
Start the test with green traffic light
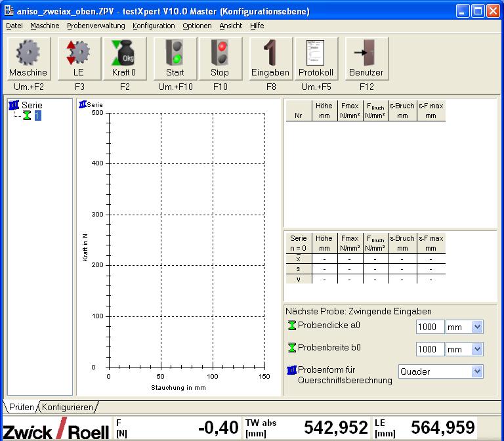[175, 58]
